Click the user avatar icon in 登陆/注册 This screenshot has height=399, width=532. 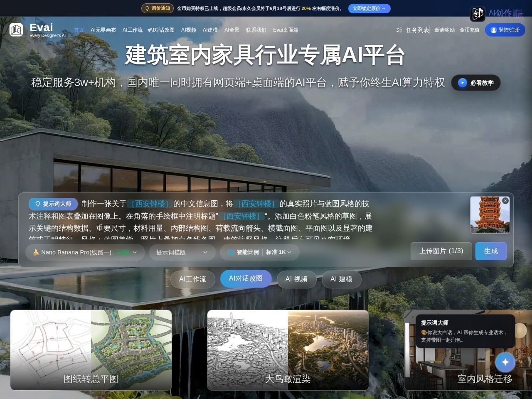pyautogui.click(x=494, y=30)
